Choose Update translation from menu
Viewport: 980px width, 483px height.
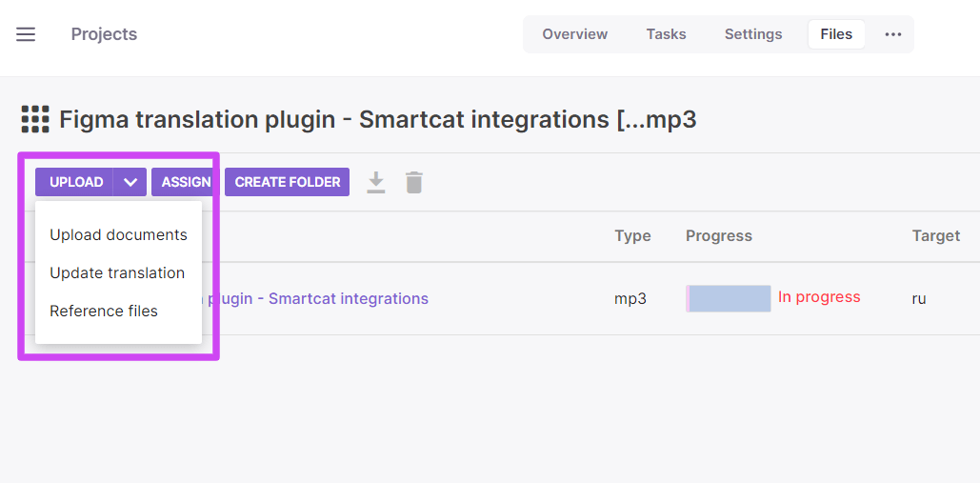pos(119,273)
